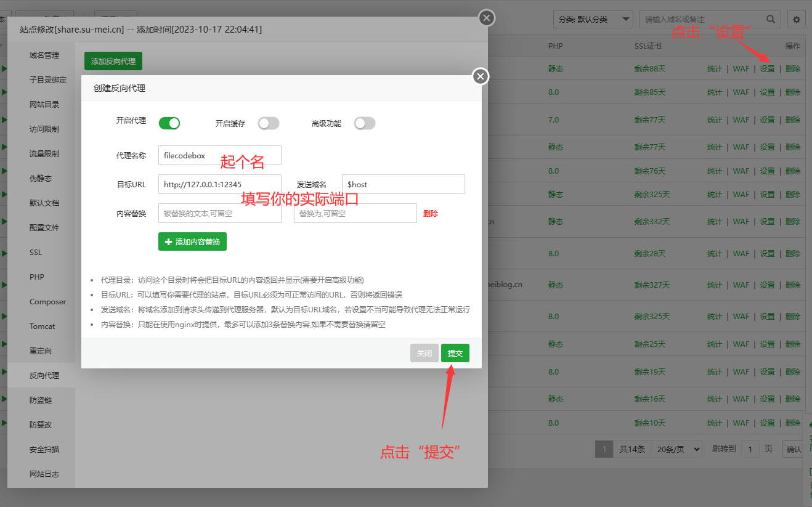The image size is (812, 507).
Task: Click the 添加反向代理 button
Action: 113,61
